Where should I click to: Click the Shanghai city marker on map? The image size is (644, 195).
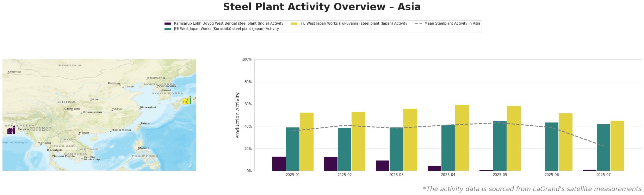tap(140, 108)
